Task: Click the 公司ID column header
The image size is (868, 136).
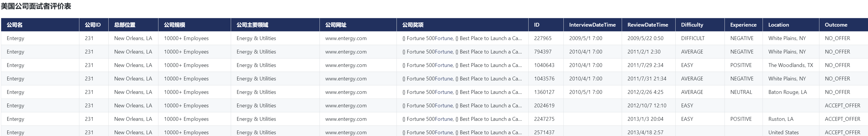Action: (93, 25)
